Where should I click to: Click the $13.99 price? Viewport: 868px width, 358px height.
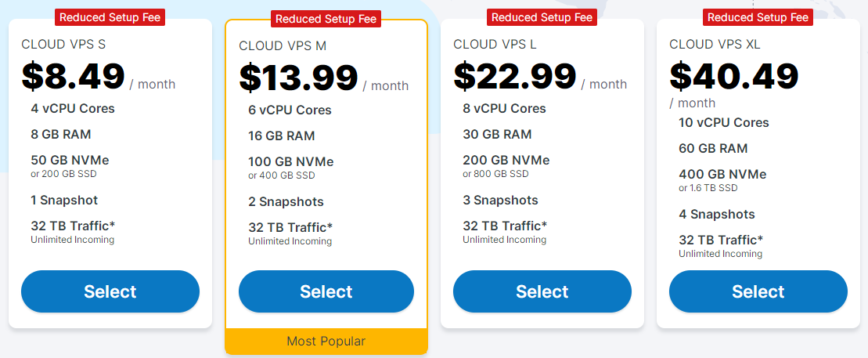tap(298, 78)
